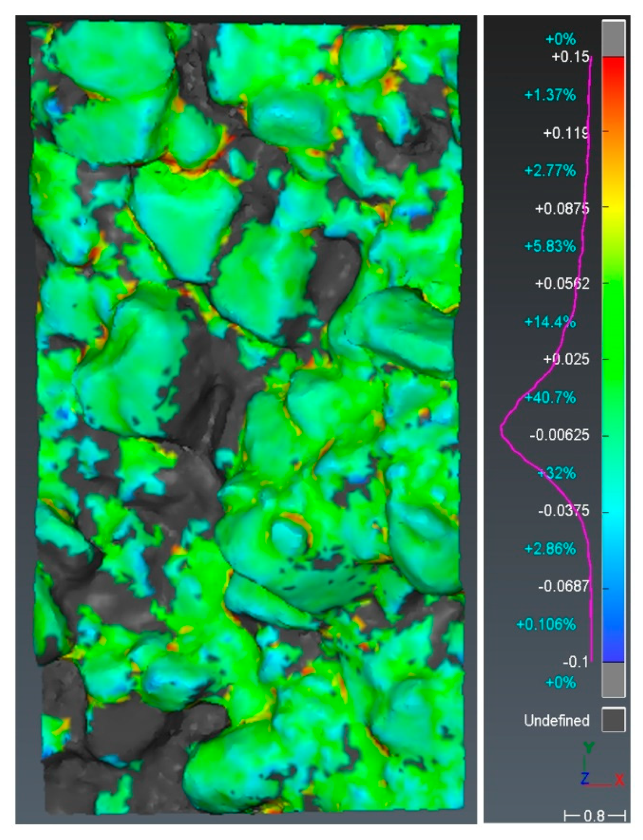The image size is (643, 840).
Task: Click the green Y axis indicator
Action: point(588,747)
